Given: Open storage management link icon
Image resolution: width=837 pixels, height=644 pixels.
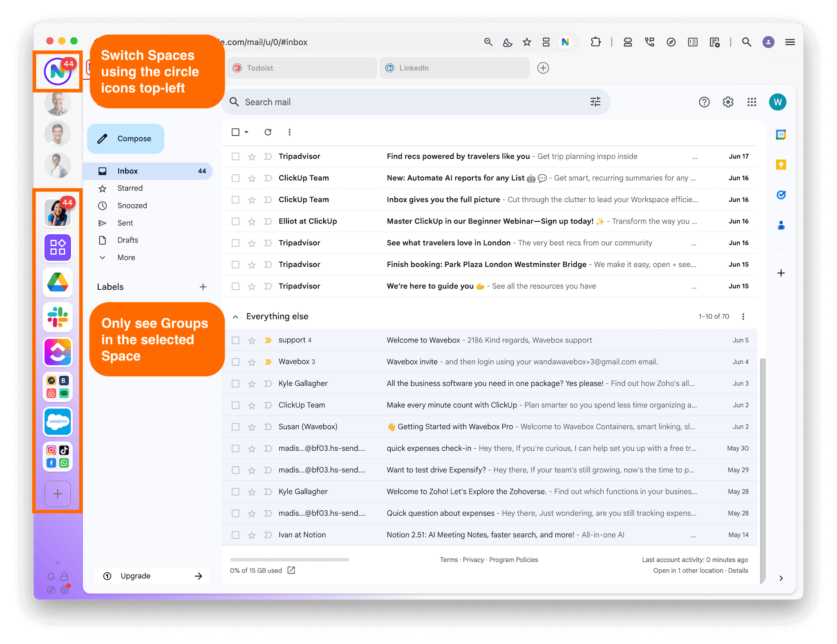Looking at the screenshot, I should (291, 570).
